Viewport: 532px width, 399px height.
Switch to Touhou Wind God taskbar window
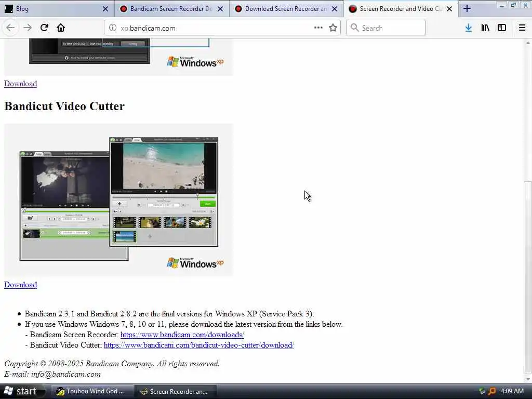[x=91, y=391]
